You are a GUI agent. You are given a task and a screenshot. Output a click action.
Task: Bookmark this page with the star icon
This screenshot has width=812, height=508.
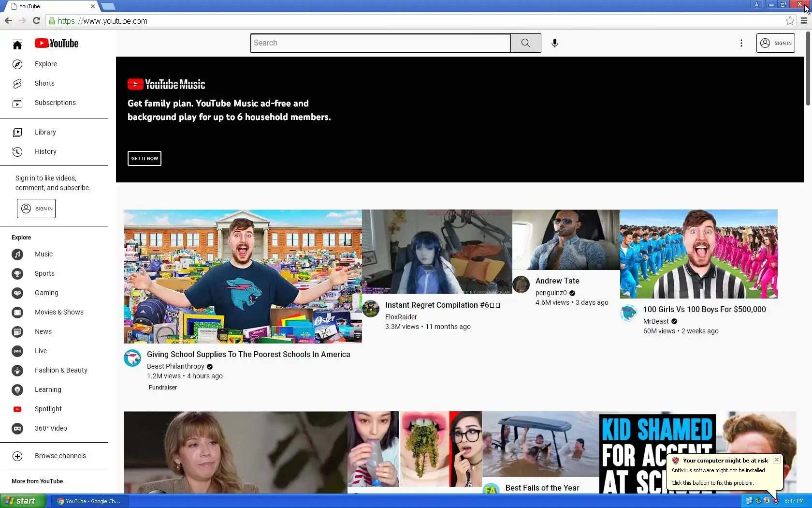[x=790, y=21]
